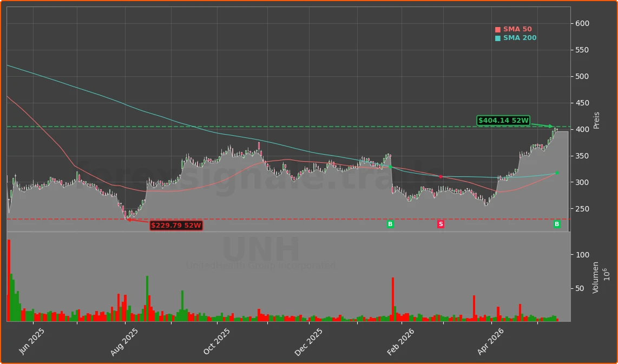Click the red SMA 50 legend square
The height and width of the screenshot is (364, 618).
(x=498, y=30)
